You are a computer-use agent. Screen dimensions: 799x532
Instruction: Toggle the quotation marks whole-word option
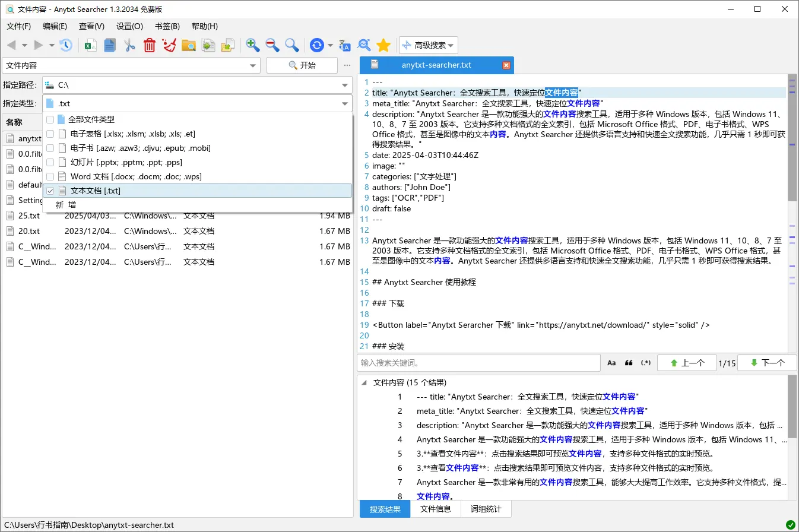(x=629, y=363)
